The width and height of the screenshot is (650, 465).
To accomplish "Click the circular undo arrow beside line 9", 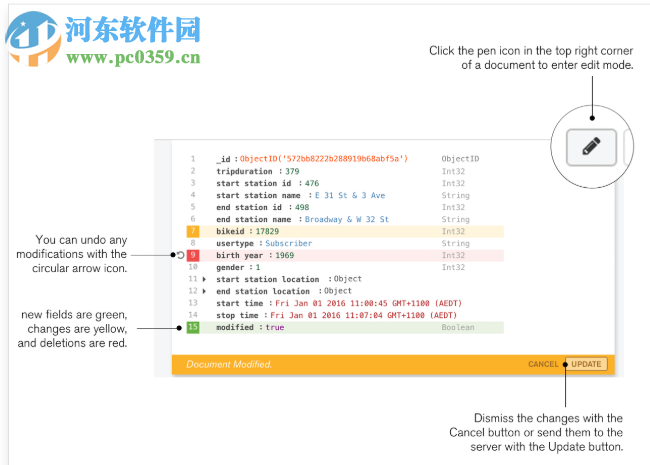I will point(181,255).
